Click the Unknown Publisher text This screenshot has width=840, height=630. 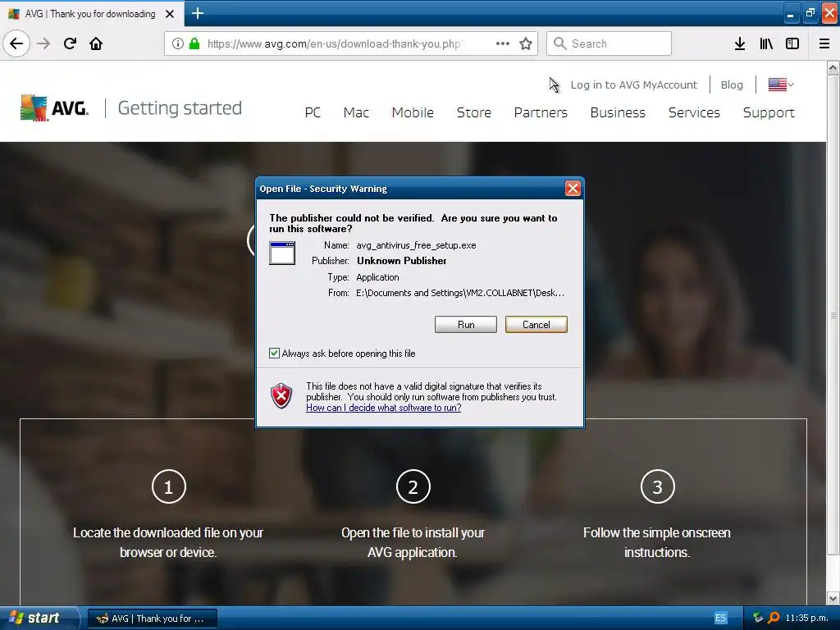(x=402, y=261)
